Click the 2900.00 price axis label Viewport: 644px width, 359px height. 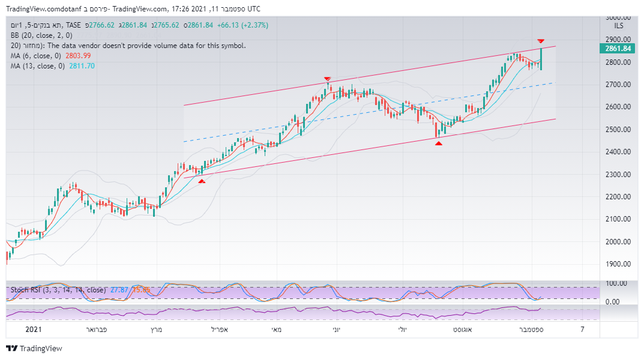point(618,40)
